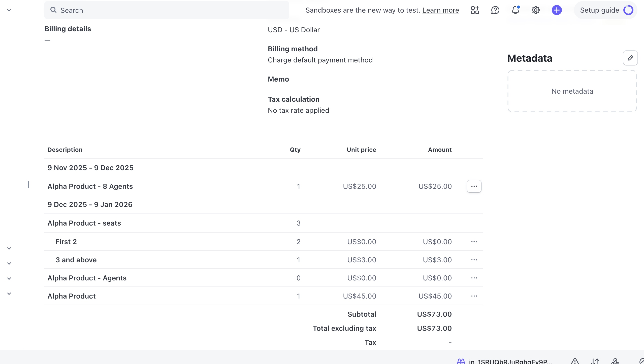Open the inspector binoculars icon in bottom bar
The height and width of the screenshot is (364, 644).
[461, 361]
